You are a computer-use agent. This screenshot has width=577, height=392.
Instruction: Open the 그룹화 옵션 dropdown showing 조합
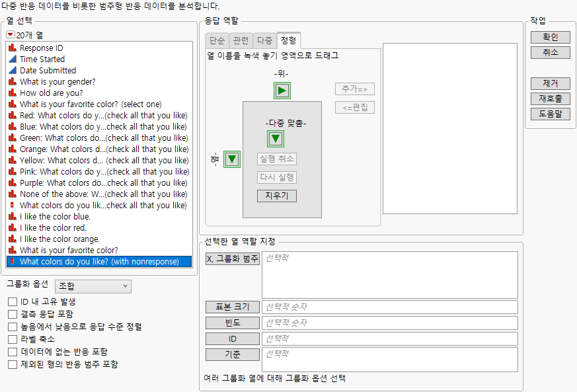[93, 286]
